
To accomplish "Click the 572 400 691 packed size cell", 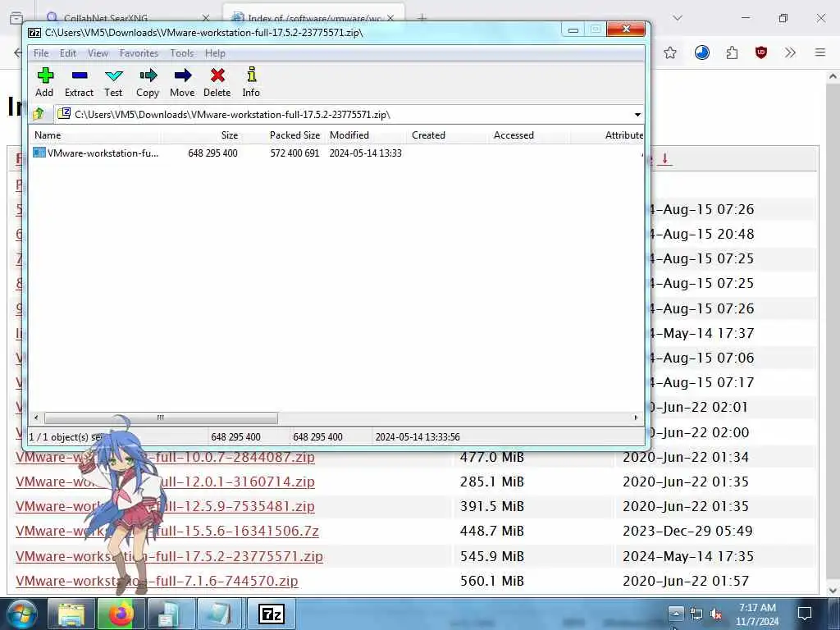I will (x=294, y=153).
